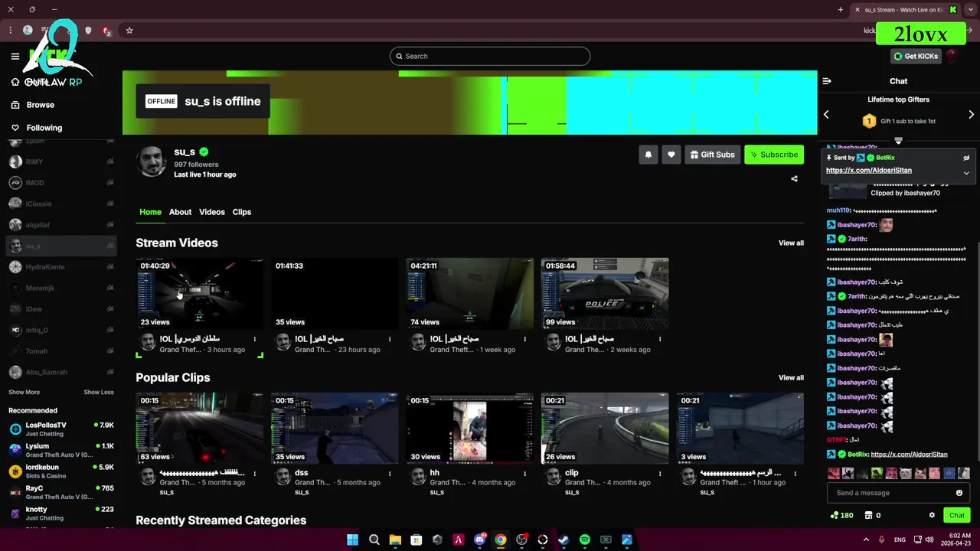Switch to the About tab
This screenshot has height=551, width=980.
point(180,212)
